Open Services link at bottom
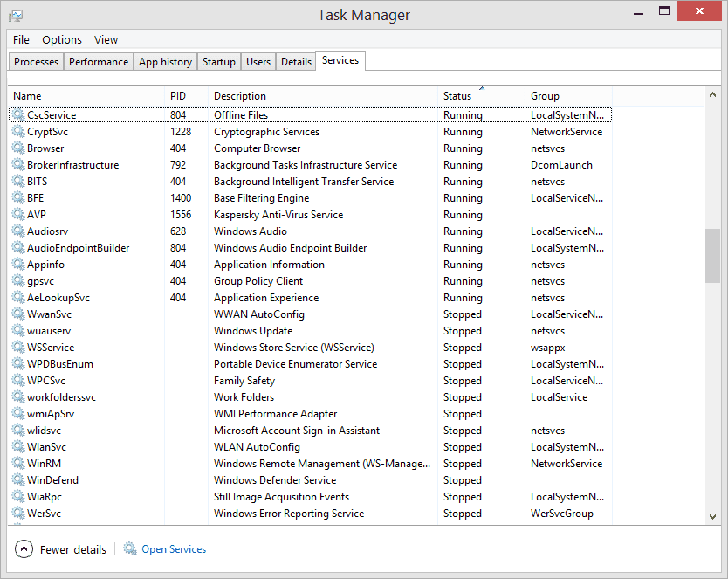Viewport: 728px width, 579px height. pyautogui.click(x=174, y=549)
